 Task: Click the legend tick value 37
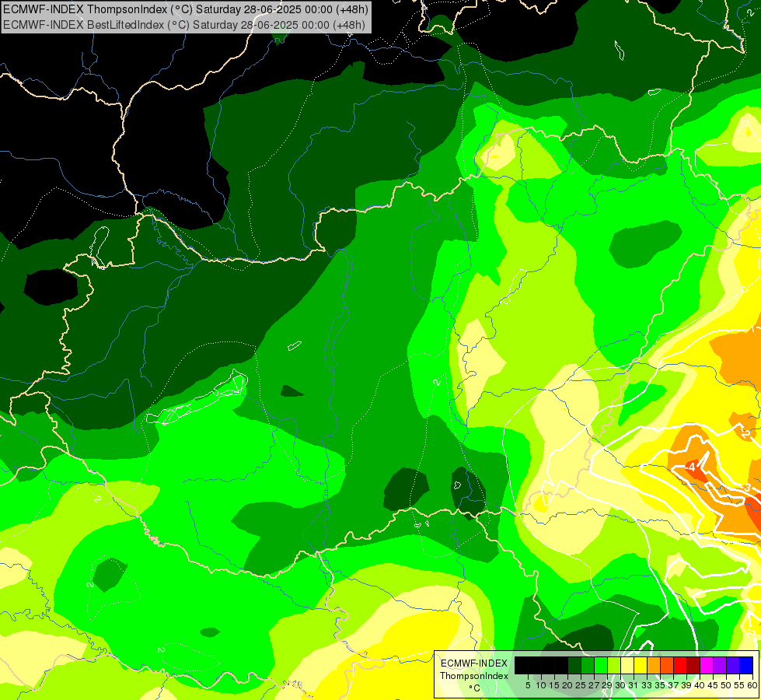point(674,685)
